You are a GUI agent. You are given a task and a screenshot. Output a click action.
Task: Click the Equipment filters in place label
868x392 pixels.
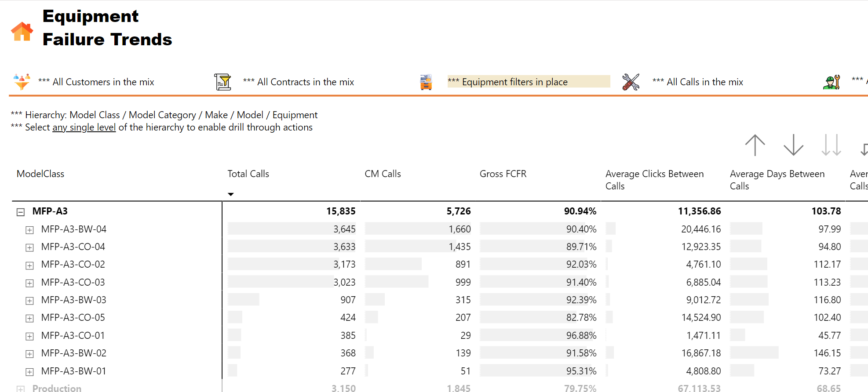click(x=514, y=82)
